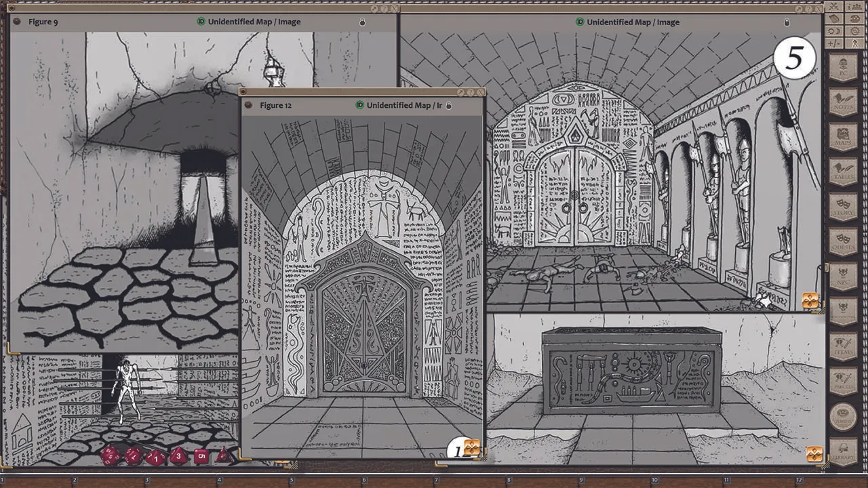Click the crossed swords combat tracker icon

[x=833, y=6]
